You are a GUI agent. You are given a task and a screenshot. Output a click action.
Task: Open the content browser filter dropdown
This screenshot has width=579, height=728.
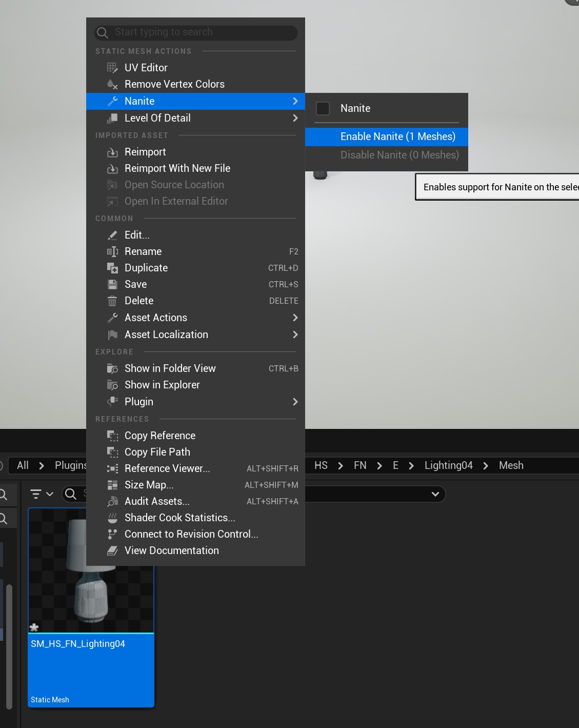pos(42,494)
